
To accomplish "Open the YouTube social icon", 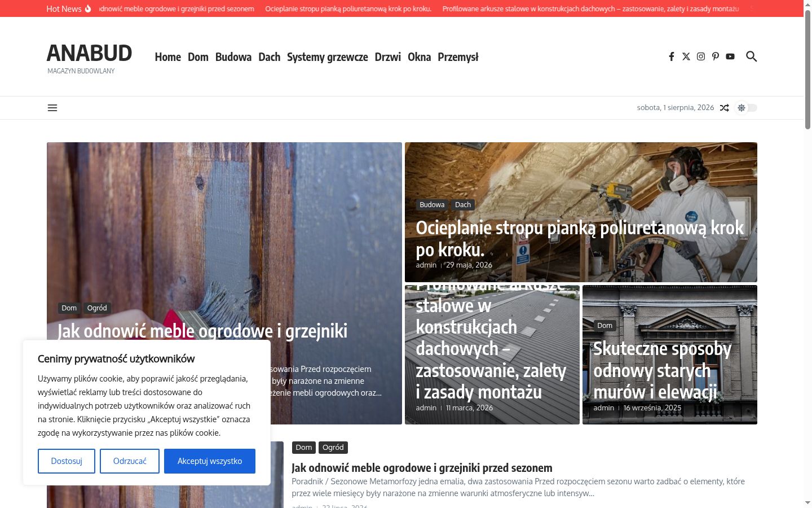I will (x=730, y=56).
